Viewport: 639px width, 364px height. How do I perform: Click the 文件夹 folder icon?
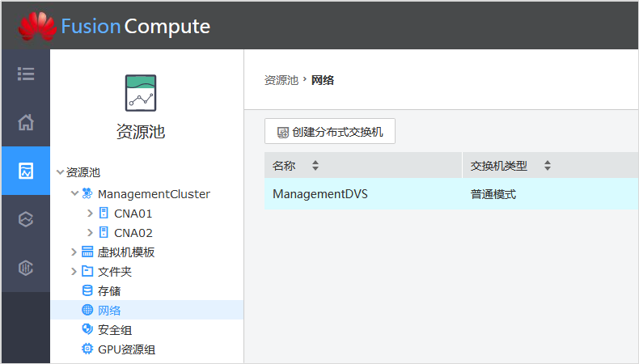tap(87, 271)
